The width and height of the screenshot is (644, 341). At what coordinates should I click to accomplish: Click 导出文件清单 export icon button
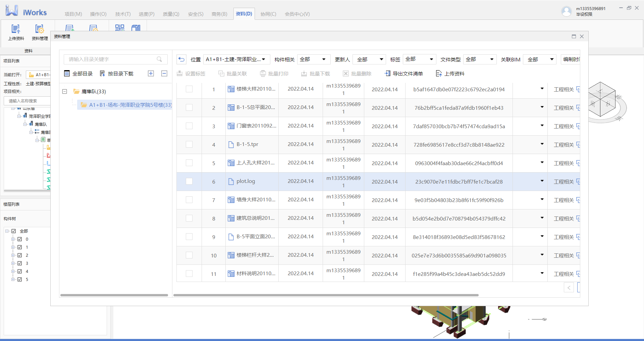[404, 74]
